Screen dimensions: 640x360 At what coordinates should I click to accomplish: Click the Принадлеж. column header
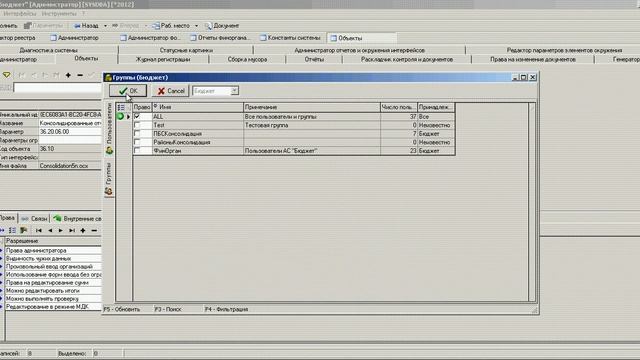coord(436,107)
